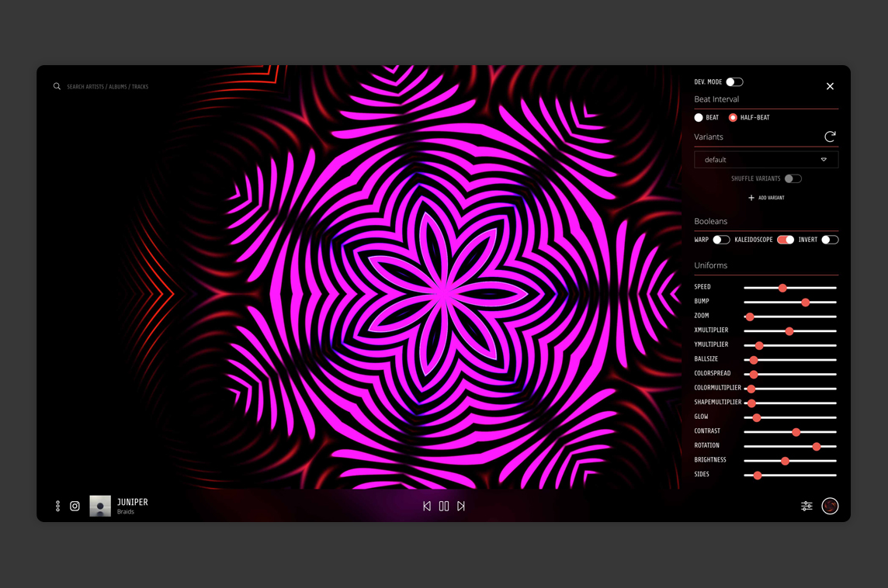Viewport: 888px width, 588px height.
Task: Click the search magnifier icon
Action: tap(57, 87)
